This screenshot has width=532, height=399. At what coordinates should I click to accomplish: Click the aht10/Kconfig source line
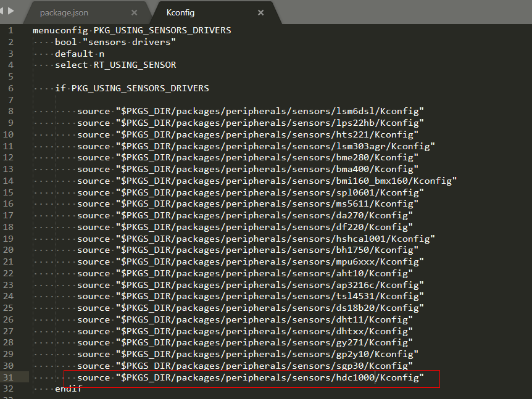pyautogui.click(x=245, y=273)
